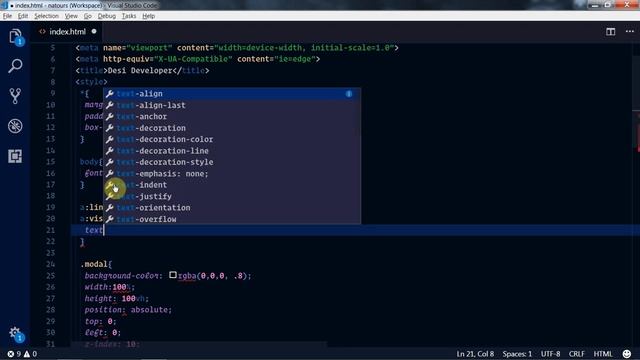Click Ln 21, Col 8 in status bar
The image size is (640, 360).
pyautogui.click(x=475, y=354)
